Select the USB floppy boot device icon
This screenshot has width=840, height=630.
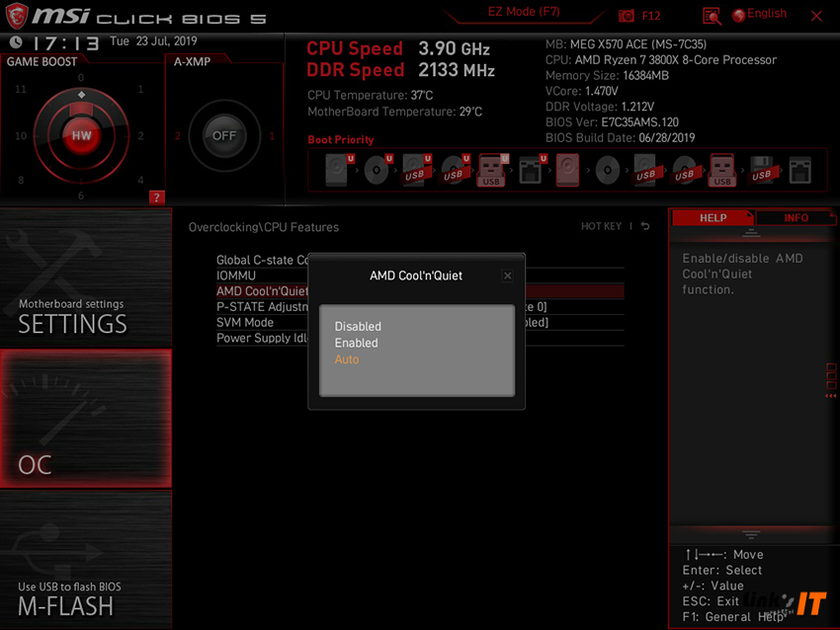[x=761, y=170]
